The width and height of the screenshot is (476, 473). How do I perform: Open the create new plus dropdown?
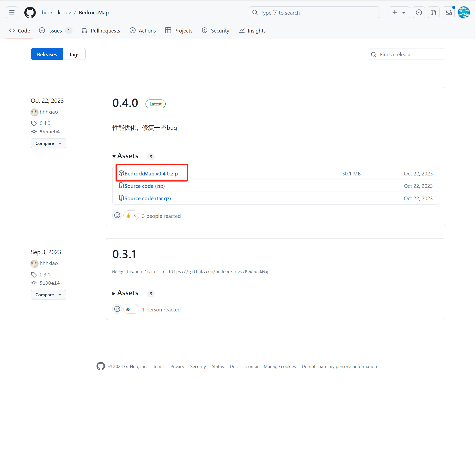pyautogui.click(x=399, y=12)
